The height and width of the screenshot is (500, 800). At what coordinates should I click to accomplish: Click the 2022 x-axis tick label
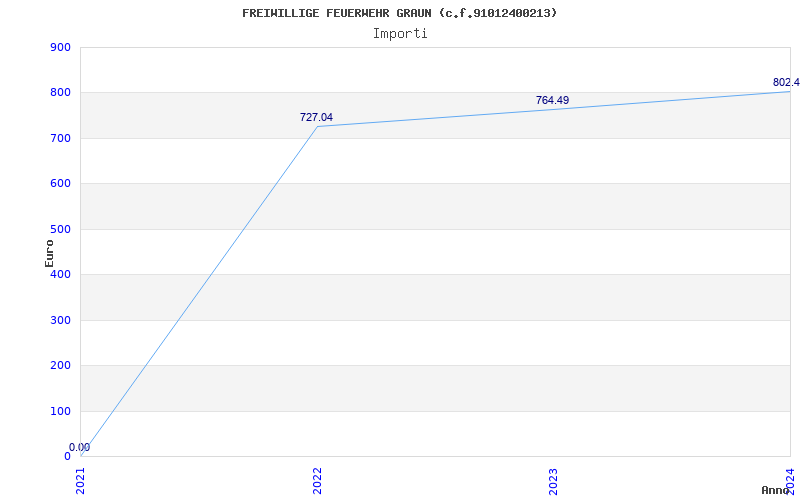(317, 480)
